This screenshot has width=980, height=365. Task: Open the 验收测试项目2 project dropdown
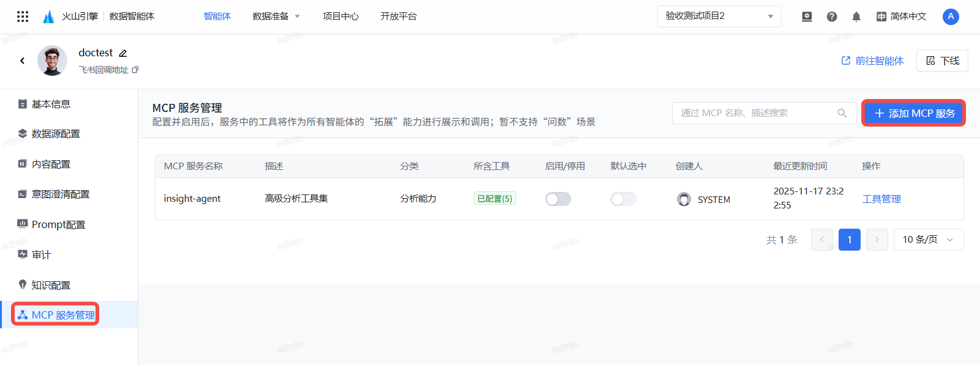(719, 17)
